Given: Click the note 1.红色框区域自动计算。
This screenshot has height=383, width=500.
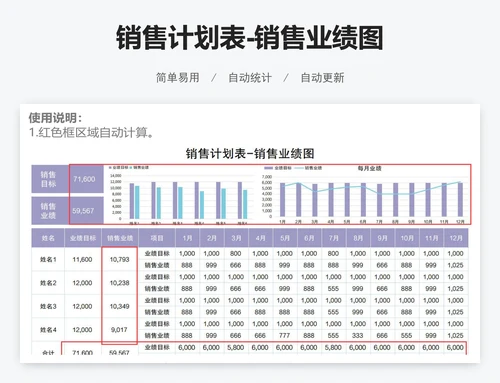Looking at the screenshot, I should [92, 133].
